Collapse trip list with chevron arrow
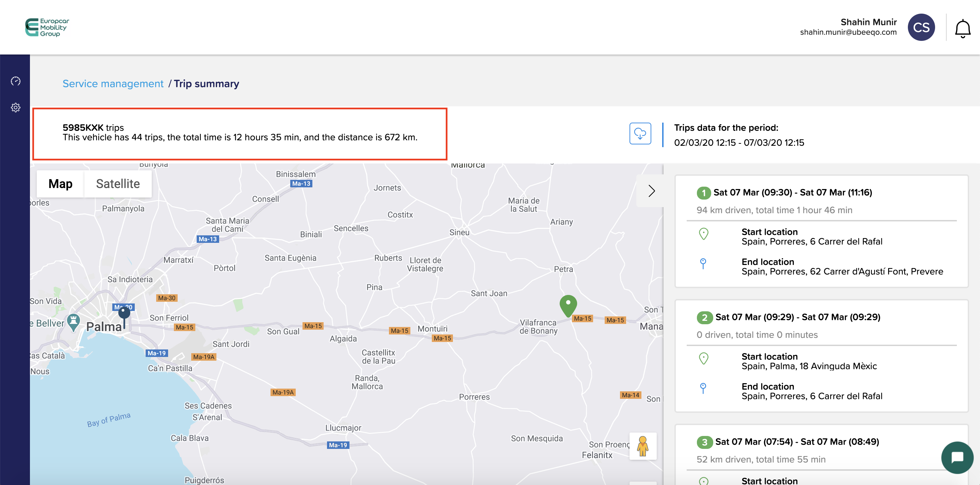This screenshot has width=980, height=485. point(651,191)
